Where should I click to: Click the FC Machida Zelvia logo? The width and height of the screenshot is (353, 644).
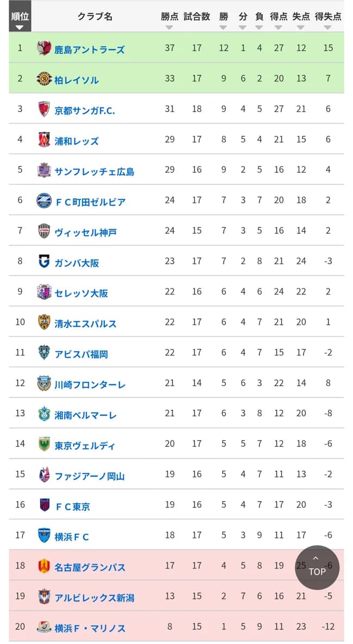(43, 200)
